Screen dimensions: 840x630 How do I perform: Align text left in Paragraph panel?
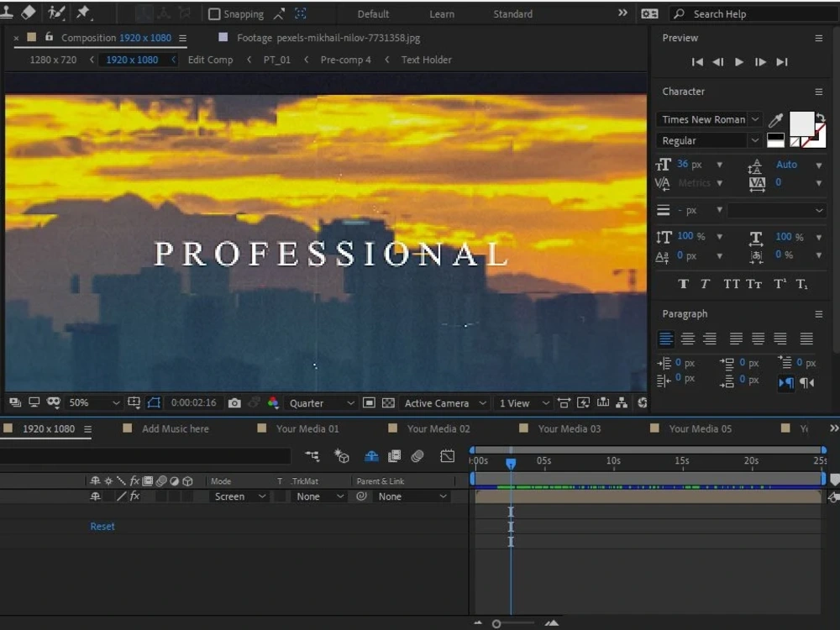tap(665, 339)
